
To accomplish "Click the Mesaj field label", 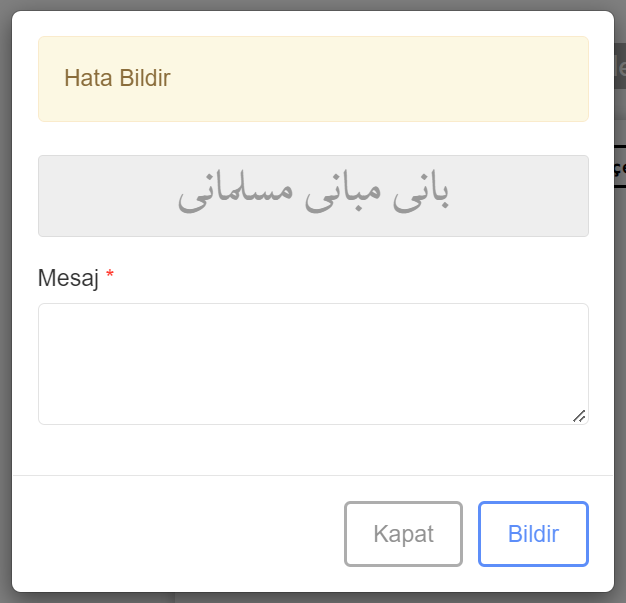I will (68, 278).
